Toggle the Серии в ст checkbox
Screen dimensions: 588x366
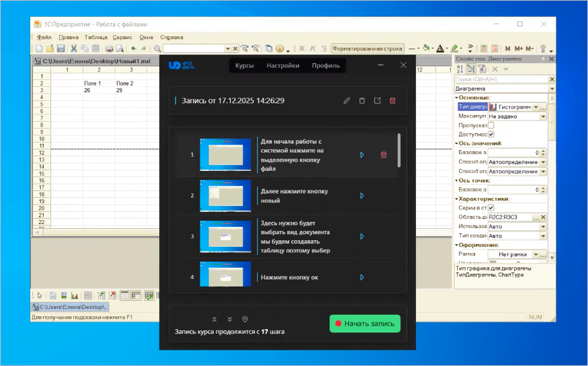pyautogui.click(x=491, y=208)
